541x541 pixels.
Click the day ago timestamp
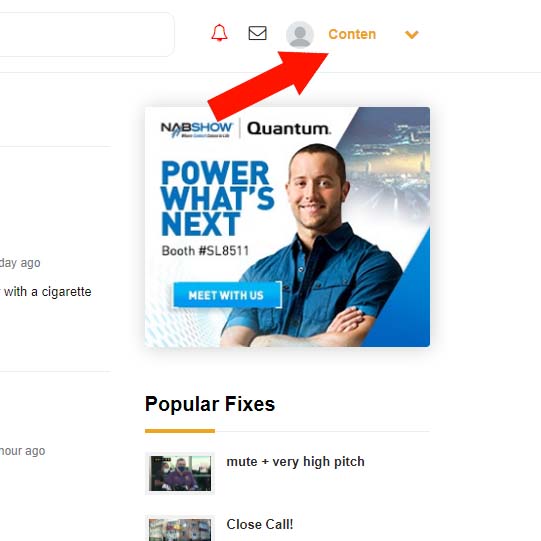[20, 263]
